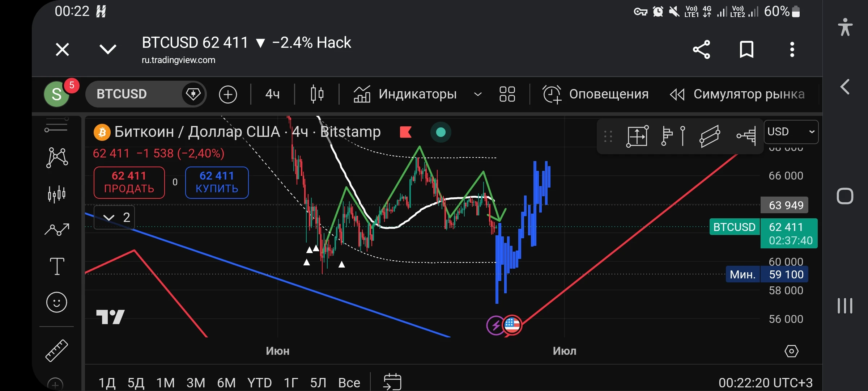Open chart settings hexagon gear

pyautogui.click(x=791, y=351)
